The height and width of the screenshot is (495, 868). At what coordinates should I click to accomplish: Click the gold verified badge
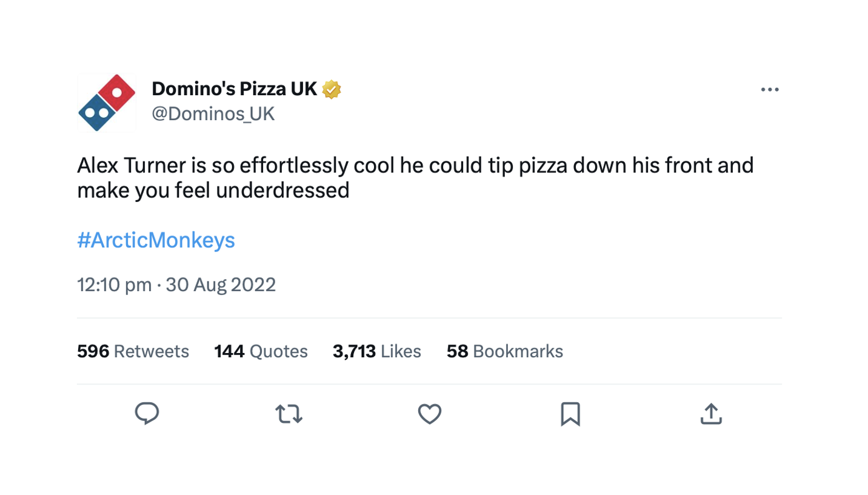[x=331, y=90]
